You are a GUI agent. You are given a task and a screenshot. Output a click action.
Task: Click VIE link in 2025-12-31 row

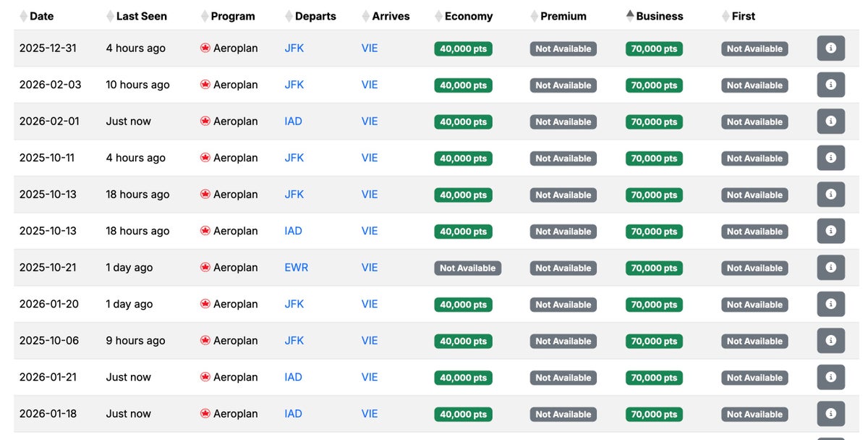[x=370, y=48]
